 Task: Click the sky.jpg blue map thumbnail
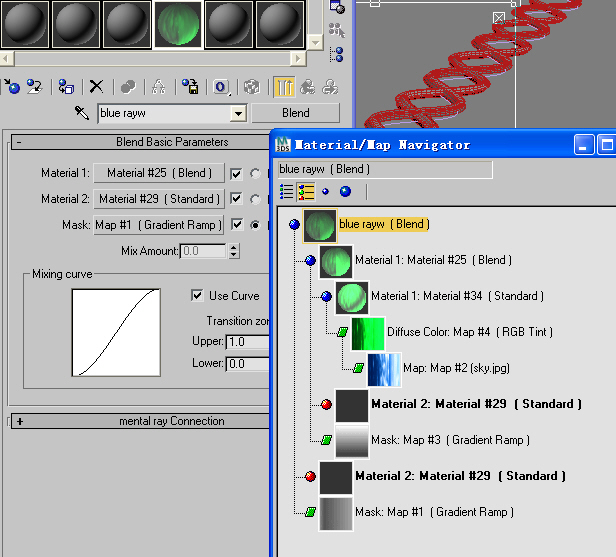tap(384, 370)
